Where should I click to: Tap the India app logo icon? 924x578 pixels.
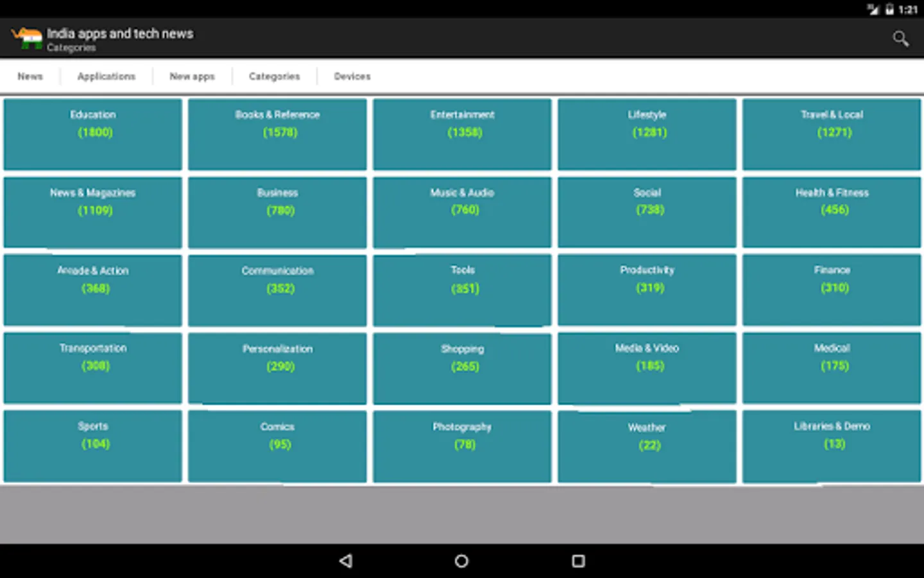point(27,38)
